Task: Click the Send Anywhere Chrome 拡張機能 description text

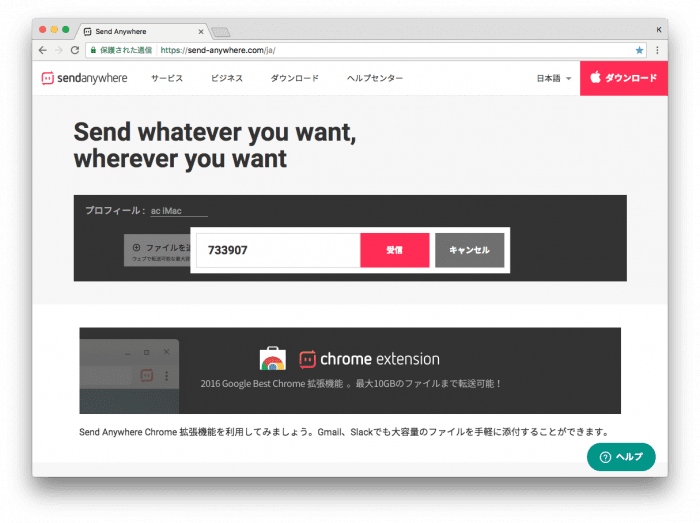Action: click(x=344, y=432)
